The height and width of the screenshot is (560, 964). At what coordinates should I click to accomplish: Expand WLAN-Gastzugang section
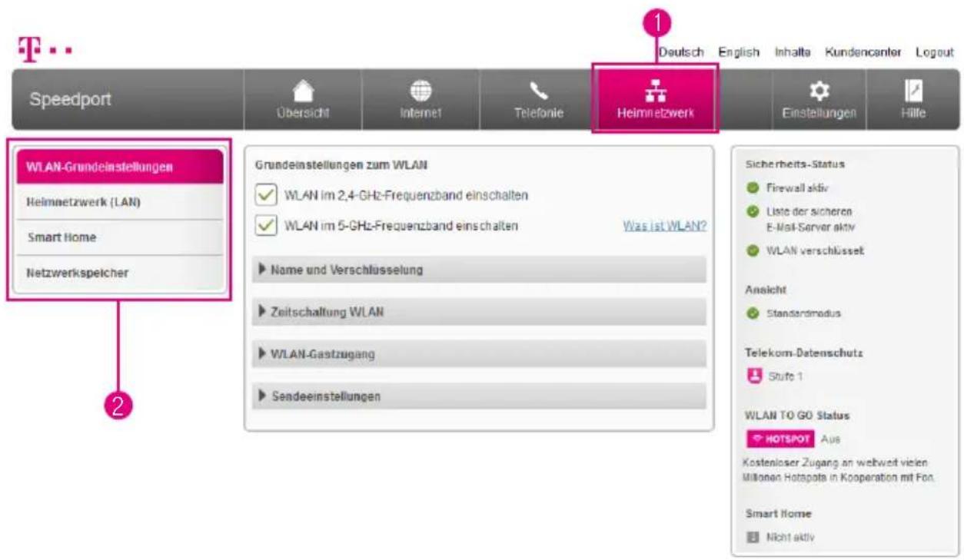(x=479, y=354)
